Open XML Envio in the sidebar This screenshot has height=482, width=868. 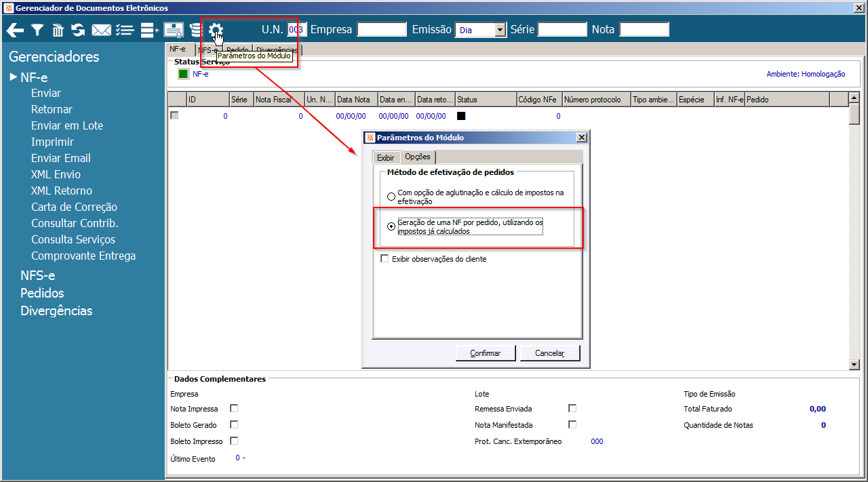(x=56, y=174)
